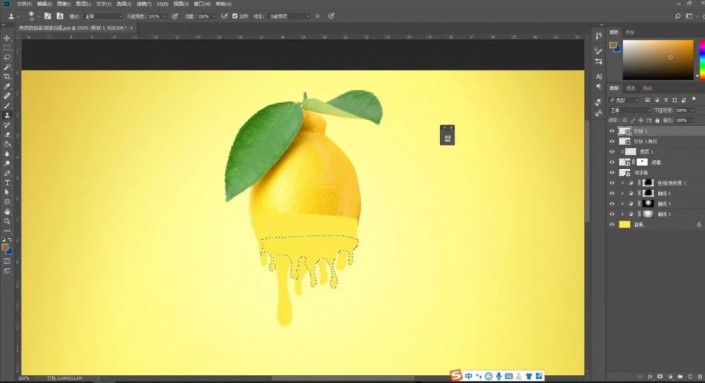Viewport: 705px width, 383px height.
Task: Toggle Quick Mask mode in toolbar
Action: point(7,261)
